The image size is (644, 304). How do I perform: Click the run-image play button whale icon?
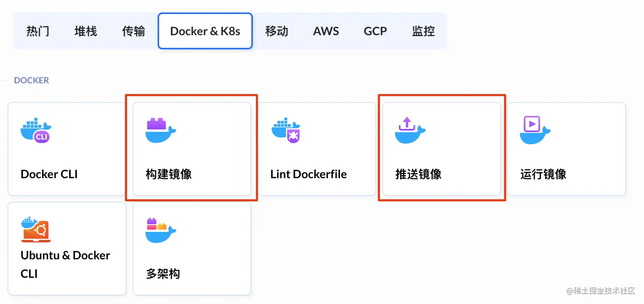tap(535, 130)
